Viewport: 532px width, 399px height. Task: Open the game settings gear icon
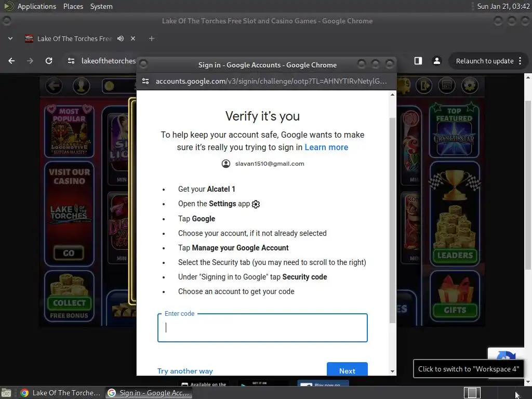[x=470, y=86]
